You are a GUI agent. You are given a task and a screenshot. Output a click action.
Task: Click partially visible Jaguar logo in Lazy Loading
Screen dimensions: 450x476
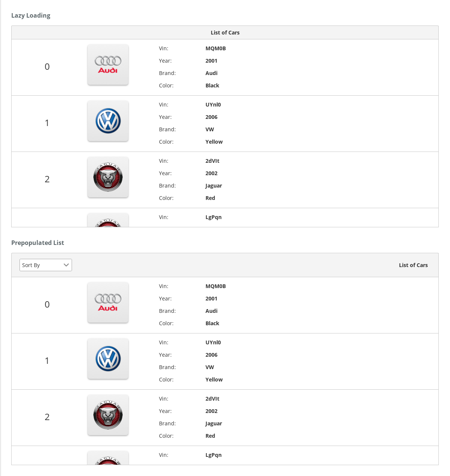tap(108, 220)
